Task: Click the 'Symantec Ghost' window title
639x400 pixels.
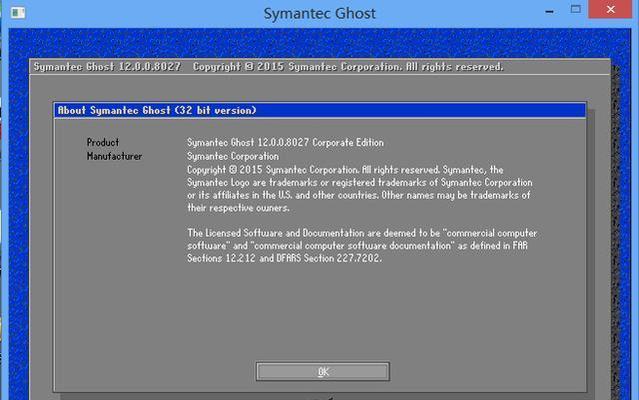Action: tap(320, 13)
